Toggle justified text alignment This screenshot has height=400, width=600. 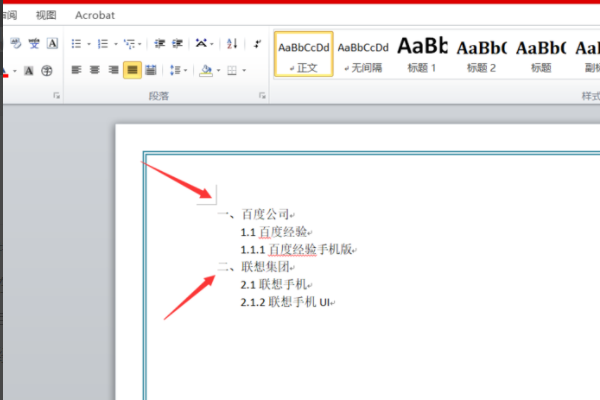tap(132, 70)
